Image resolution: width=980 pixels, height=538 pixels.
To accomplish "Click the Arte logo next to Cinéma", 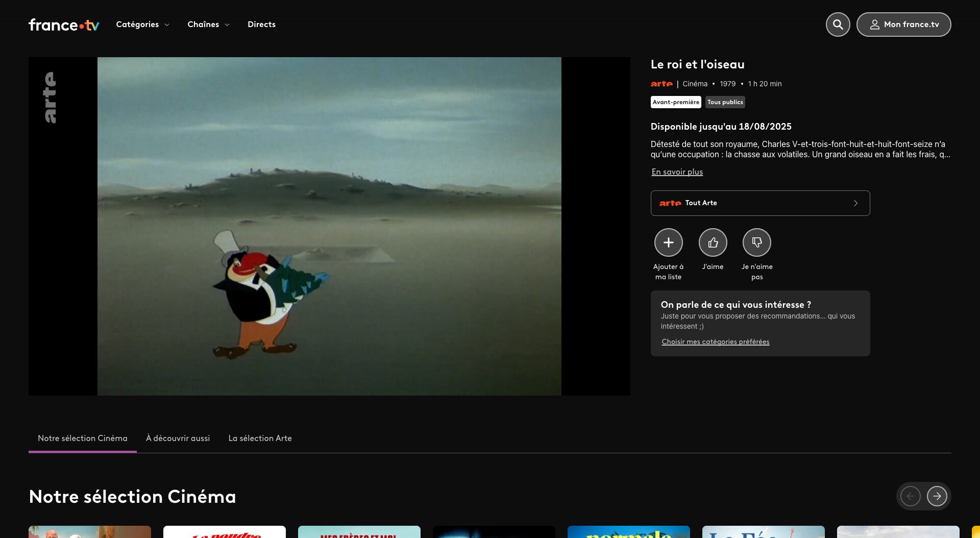I will [661, 84].
